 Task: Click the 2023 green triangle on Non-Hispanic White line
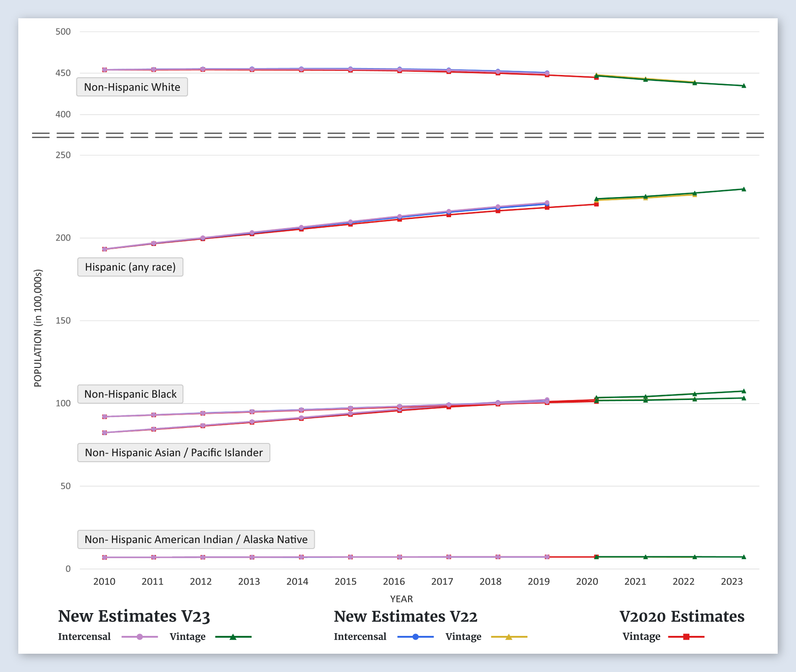coord(743,86)
